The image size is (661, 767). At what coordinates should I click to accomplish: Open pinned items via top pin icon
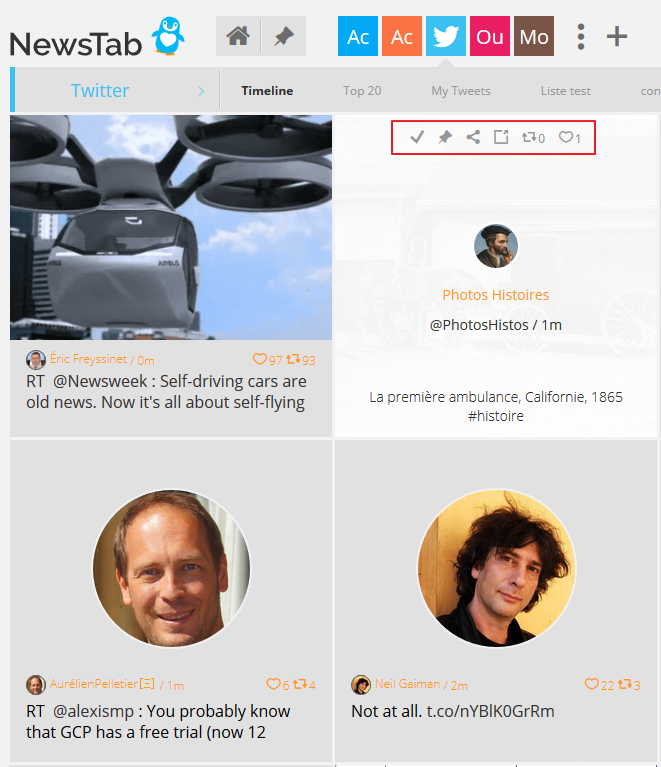[x=284, y=36]
